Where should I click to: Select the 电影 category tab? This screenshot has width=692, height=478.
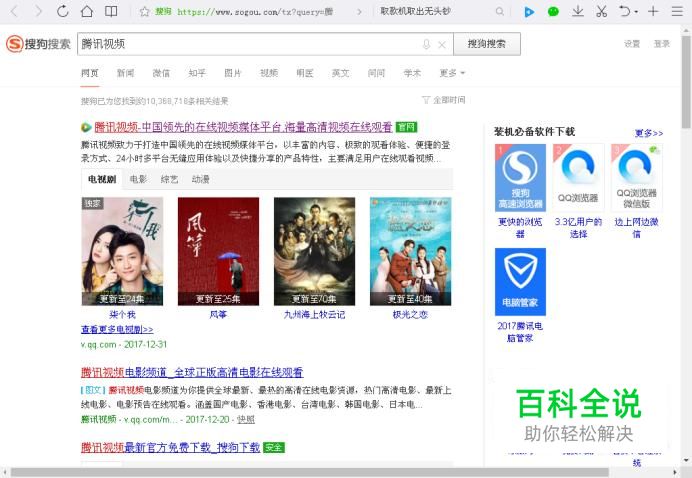tap(138, 179)
